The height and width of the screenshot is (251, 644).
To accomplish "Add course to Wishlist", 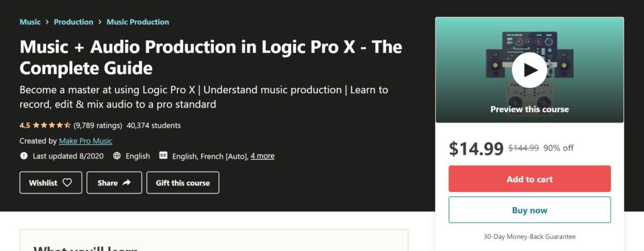I will coord(50,183).
